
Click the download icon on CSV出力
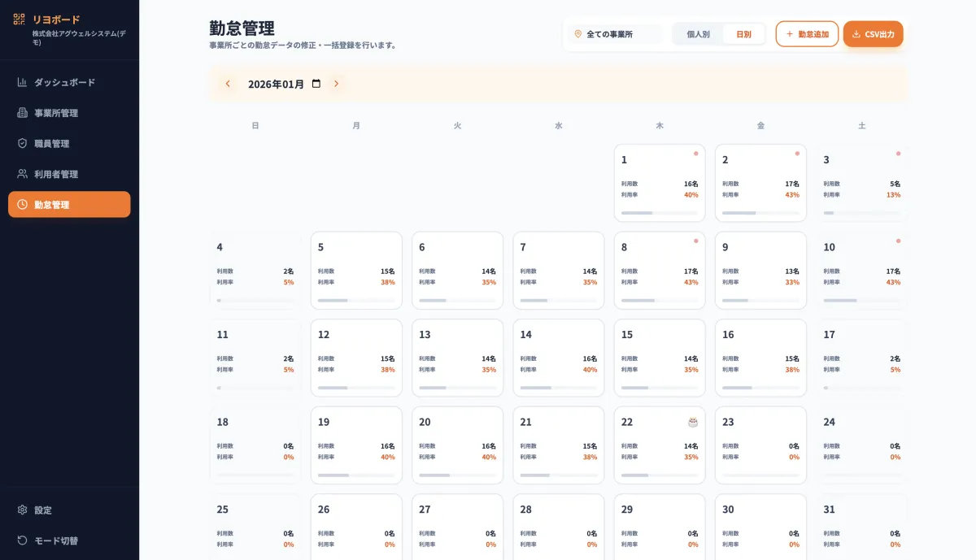pos(856,34)
